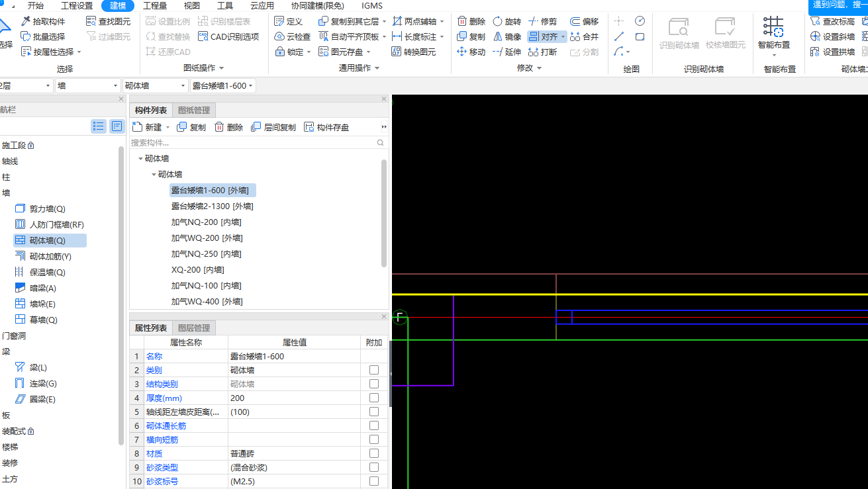Tick the 附加 checkbox for 材质 row
This screenshot has width=868, height=489.
(374, 453)
